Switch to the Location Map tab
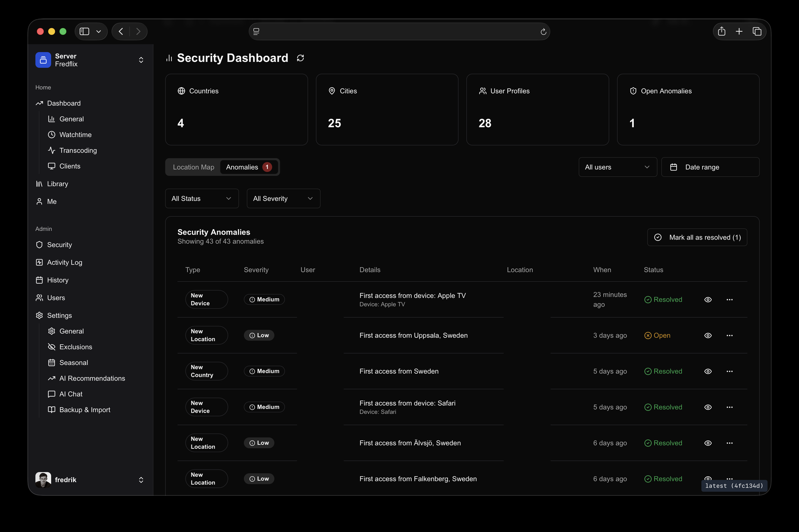 point(194,167)
